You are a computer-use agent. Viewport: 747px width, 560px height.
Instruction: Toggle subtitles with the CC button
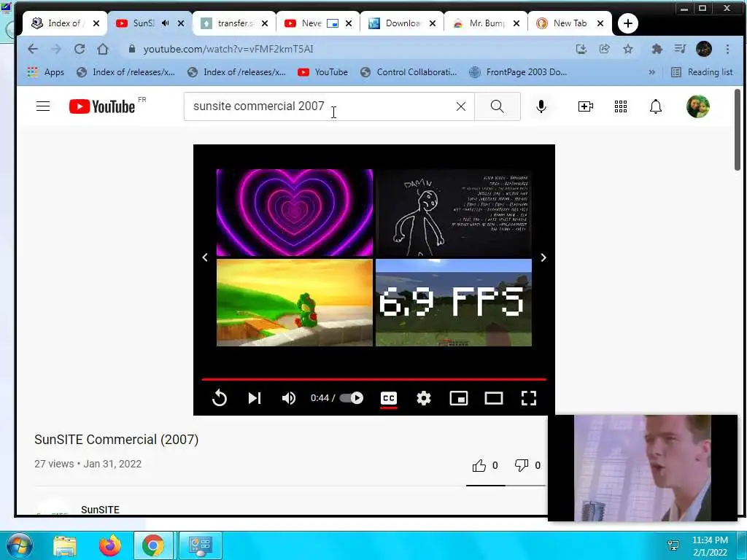389,398
